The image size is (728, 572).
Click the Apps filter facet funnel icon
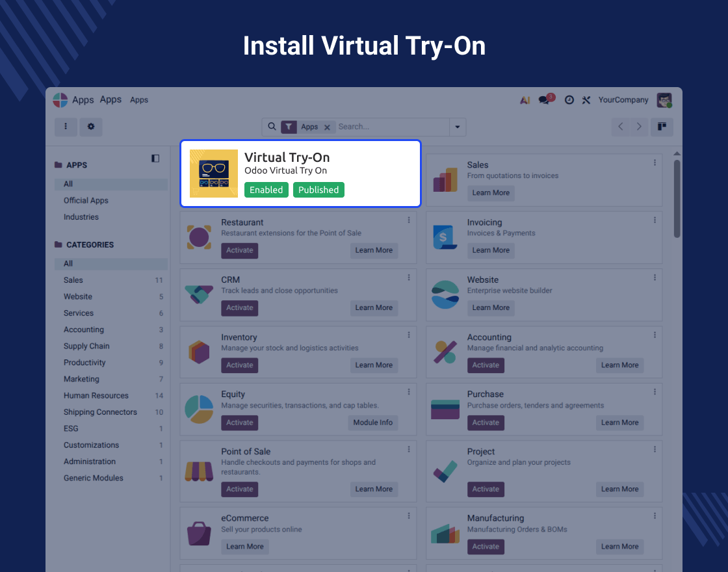[289, 127]
